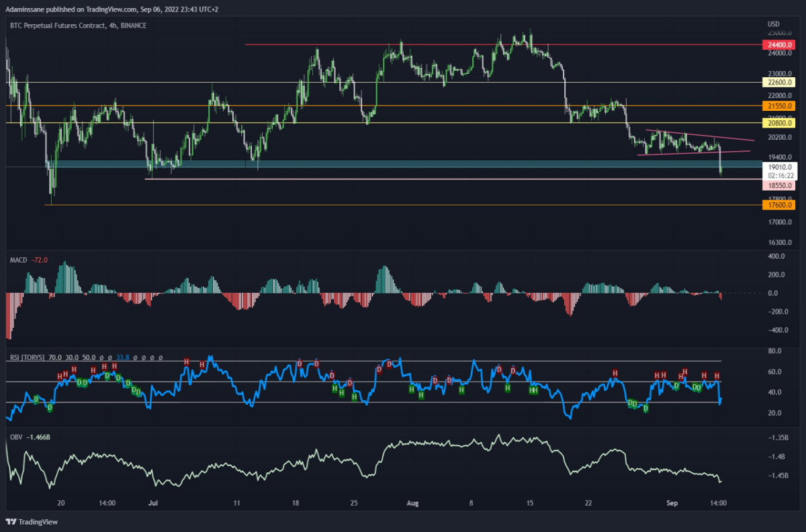Image resolution: width=806 pixels, height=532 pixels.
Task: Select the red 24400.0 price label
Action: coord(779,44)
